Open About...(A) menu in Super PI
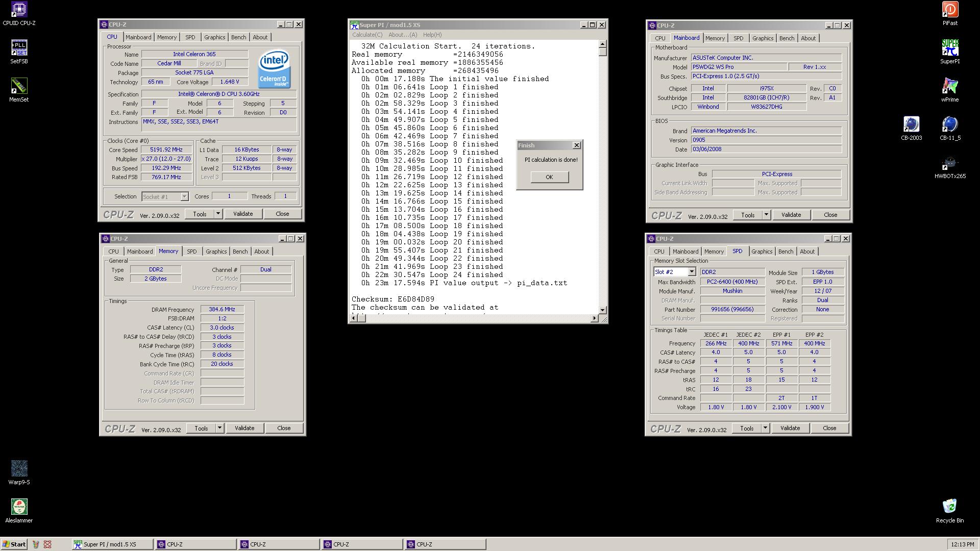Screen dimensions: 980x551 pyautogui.click(x=403, y=35)
